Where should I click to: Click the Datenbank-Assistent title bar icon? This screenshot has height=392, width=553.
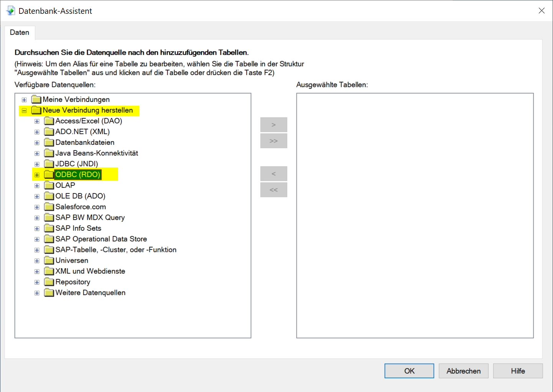pyautogui.click(x=11, y=11)
